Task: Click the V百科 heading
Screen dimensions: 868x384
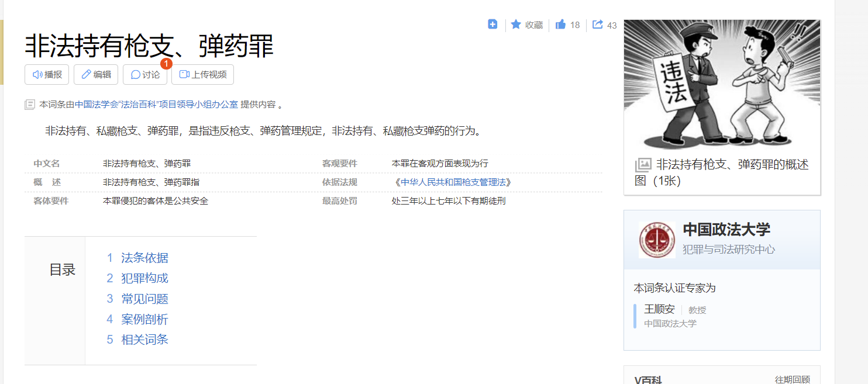Action: [648, 380]
